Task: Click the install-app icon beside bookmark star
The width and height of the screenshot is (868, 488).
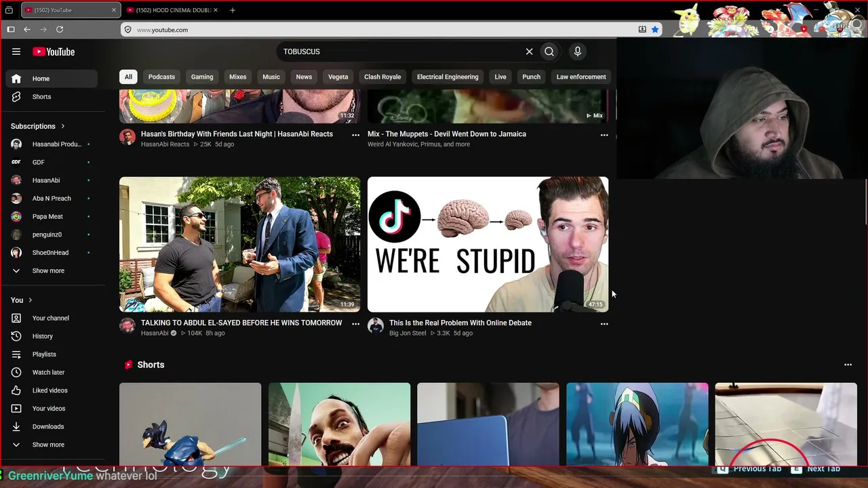Action: (642, 30)
